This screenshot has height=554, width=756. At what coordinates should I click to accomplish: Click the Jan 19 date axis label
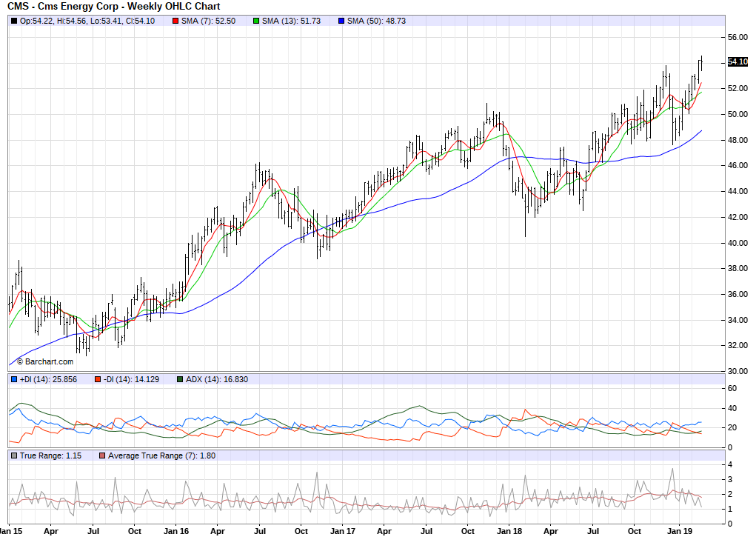[680, 531]
